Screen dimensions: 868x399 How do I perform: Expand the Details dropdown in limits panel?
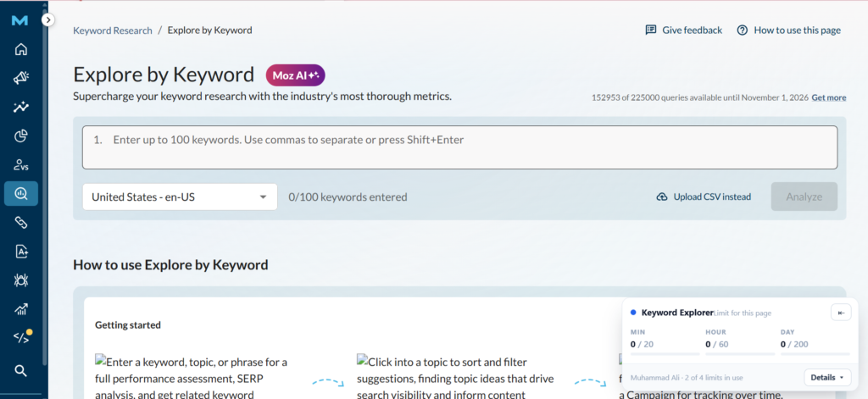[x=827, y=378]
